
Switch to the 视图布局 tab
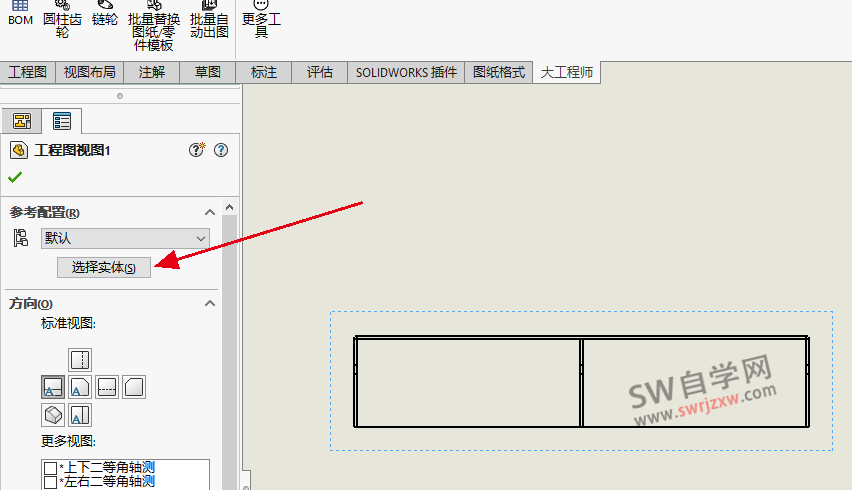click(x=90, y=72)
